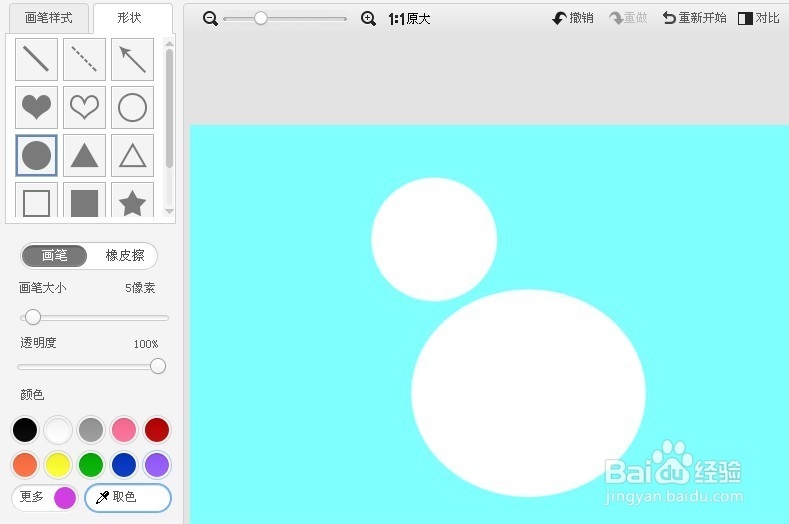
Task: Click the large white circle on canvas
Action: pos(528,393)
